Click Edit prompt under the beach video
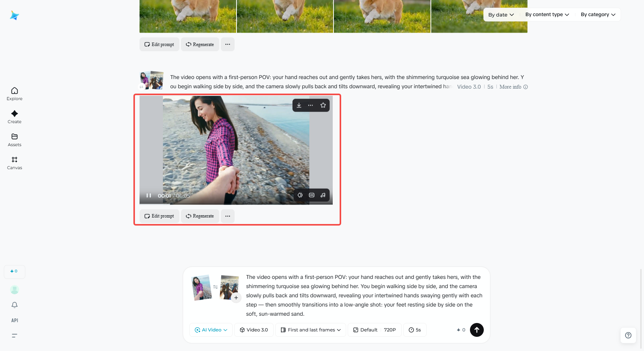 coord(159,216)
